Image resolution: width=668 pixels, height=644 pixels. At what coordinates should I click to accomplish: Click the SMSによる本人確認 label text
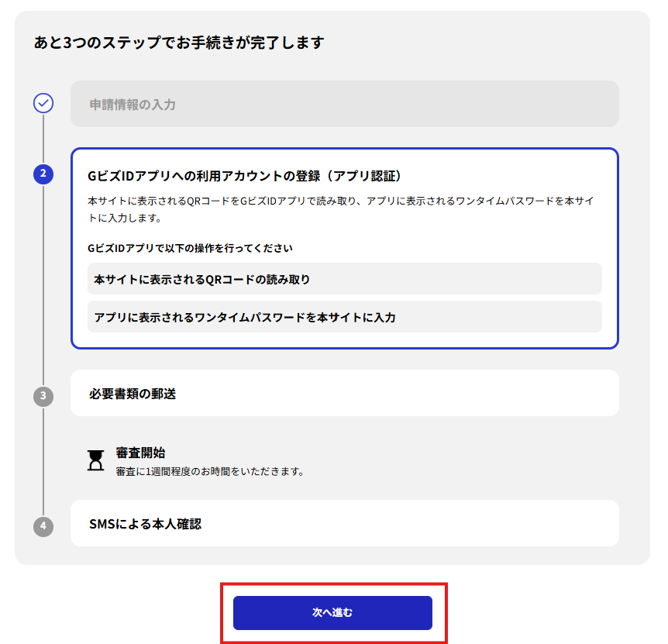point(145,524)
